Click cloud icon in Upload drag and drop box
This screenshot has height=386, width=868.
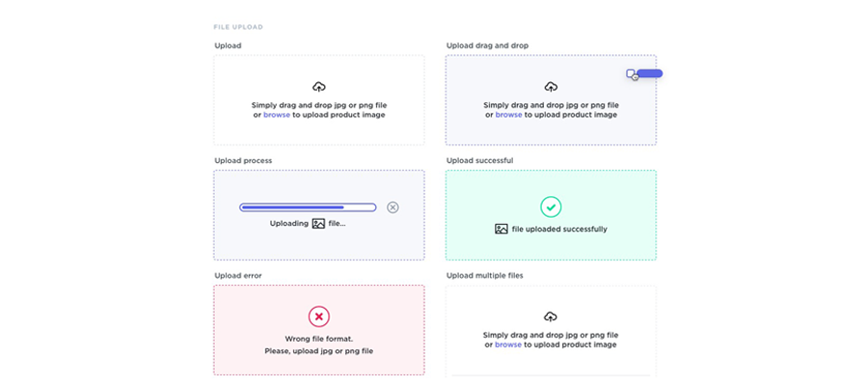[551, 87]
